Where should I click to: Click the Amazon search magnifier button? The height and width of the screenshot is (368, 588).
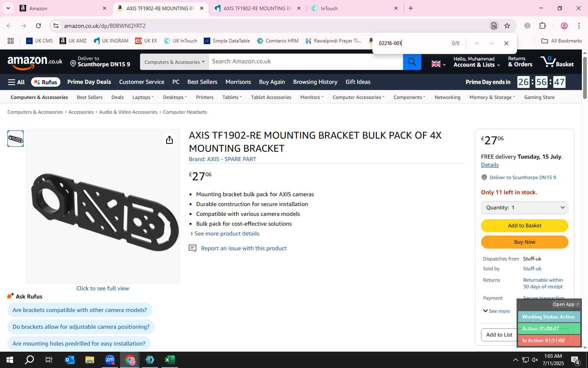coord(412,62)
